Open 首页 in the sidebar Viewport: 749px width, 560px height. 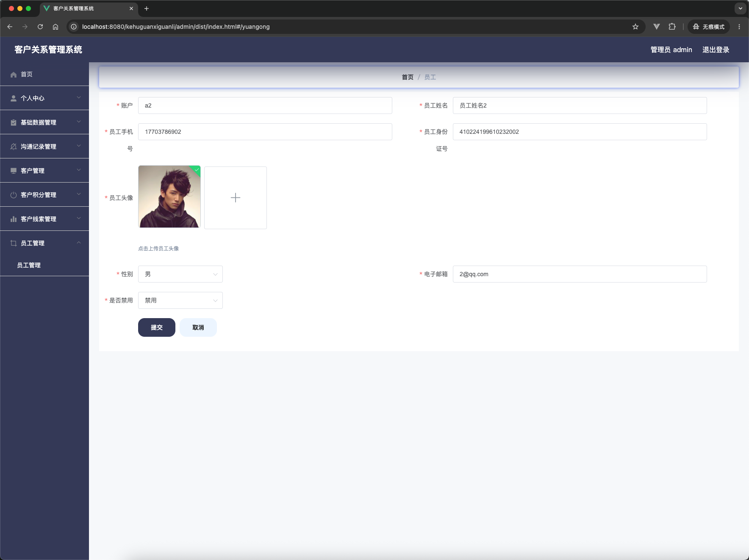(44, 74)
